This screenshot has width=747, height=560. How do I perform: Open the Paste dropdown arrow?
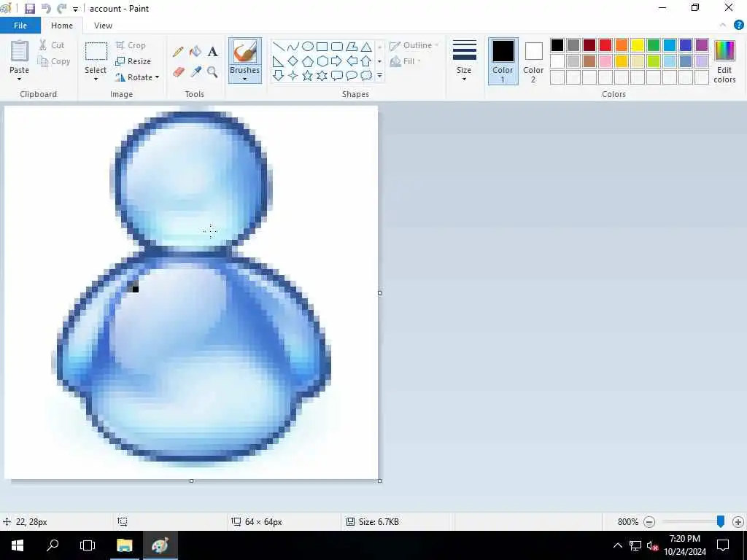(x=19, y=79)
